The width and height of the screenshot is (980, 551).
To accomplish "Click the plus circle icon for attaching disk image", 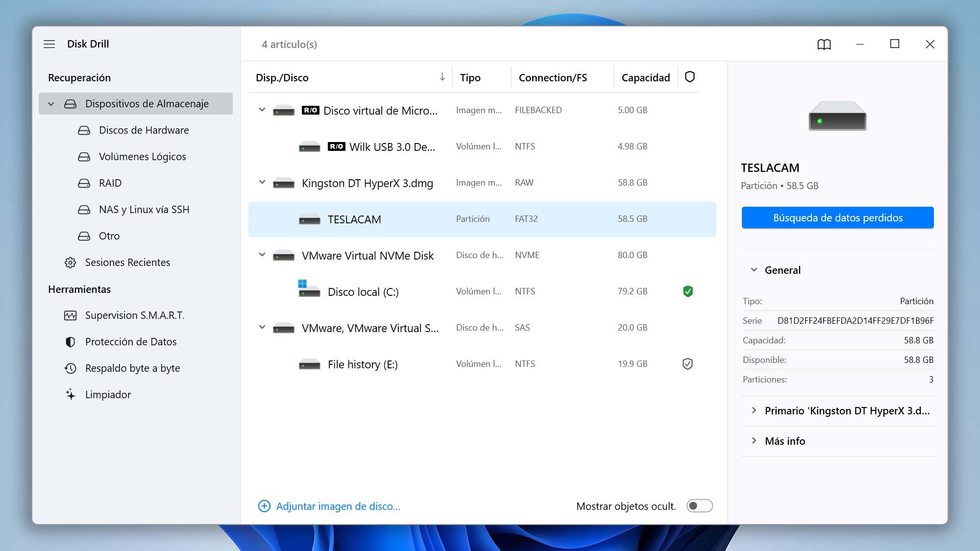I will (x=264, y=506).
